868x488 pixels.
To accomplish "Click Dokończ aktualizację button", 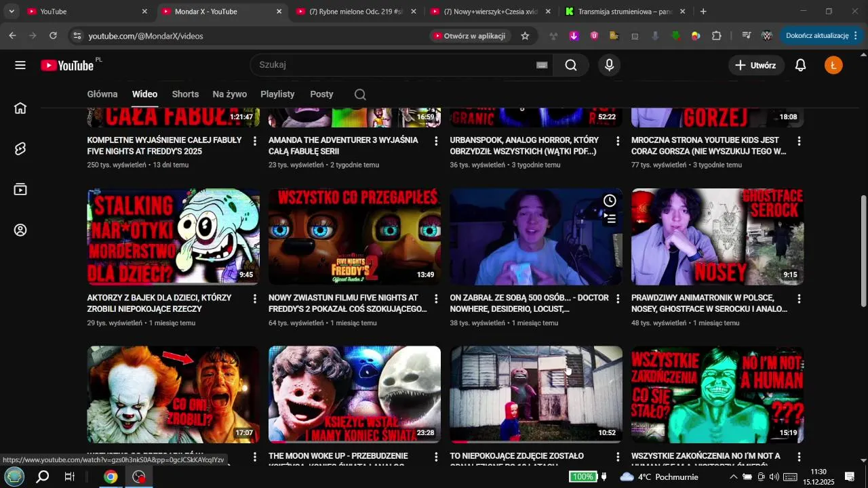I will tap(817, 36).
